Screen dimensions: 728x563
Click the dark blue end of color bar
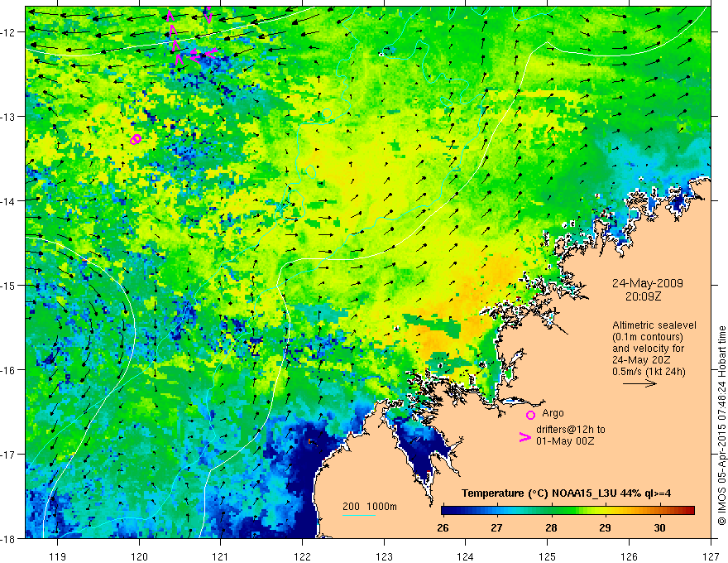point(447,510)
